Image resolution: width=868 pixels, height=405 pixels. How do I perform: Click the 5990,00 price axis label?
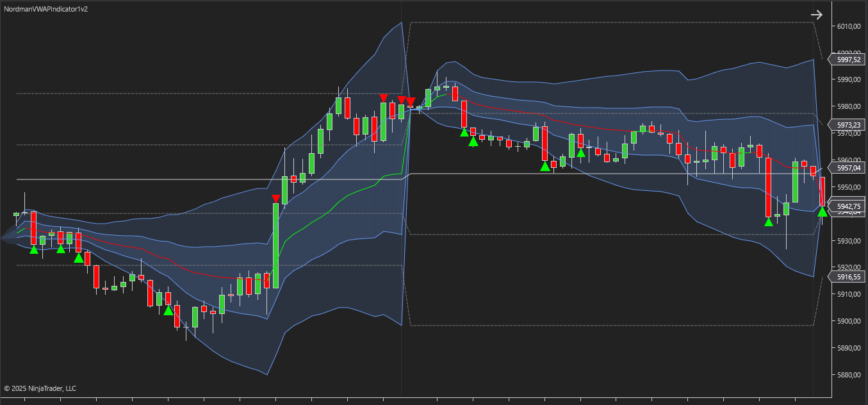(x=848, y=80)
